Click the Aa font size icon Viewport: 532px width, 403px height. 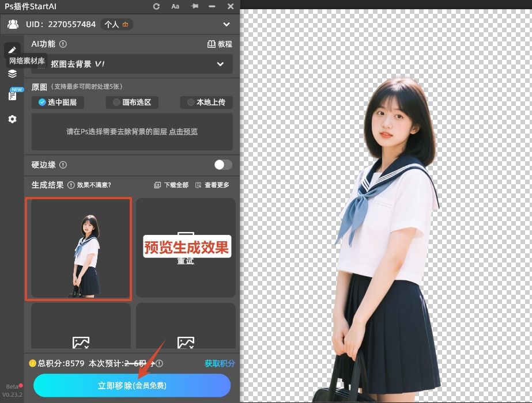point(175,6)
